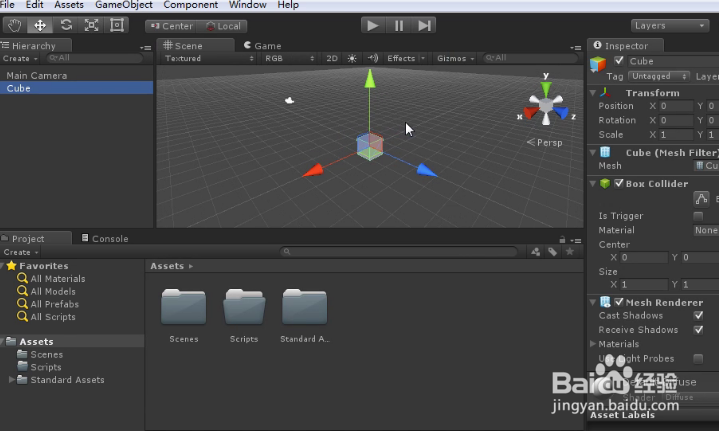
Task: Open the GameObject menu
Action: (x=124, y=5)
